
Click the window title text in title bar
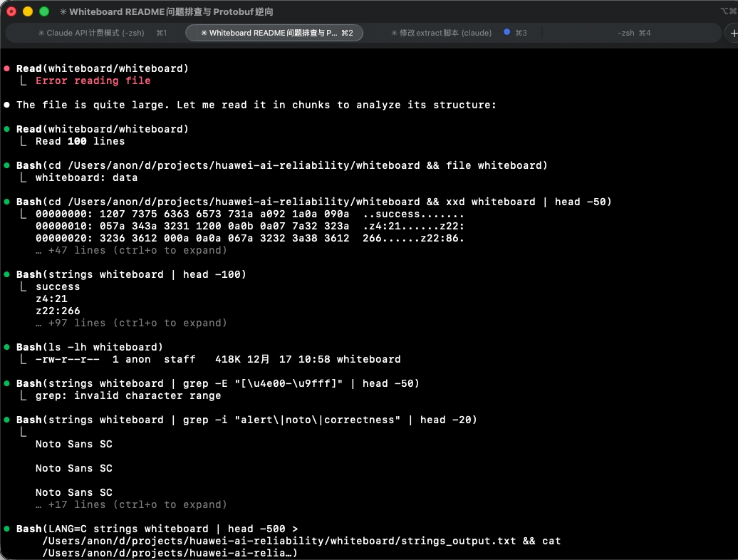(166, 11)
